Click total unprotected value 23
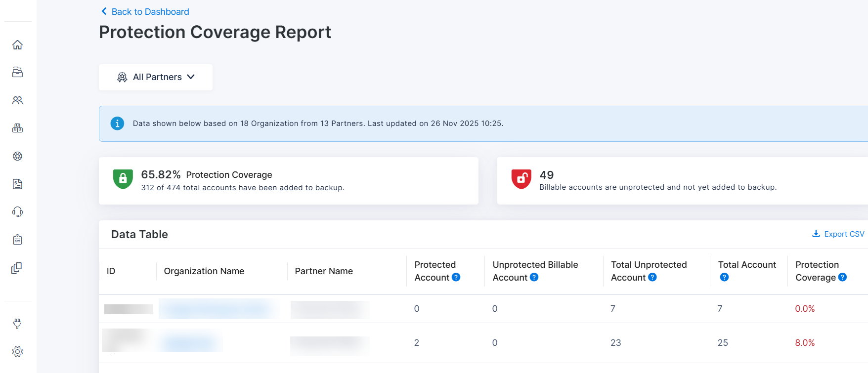Screen dimensions: 868x373 point(615,343)
